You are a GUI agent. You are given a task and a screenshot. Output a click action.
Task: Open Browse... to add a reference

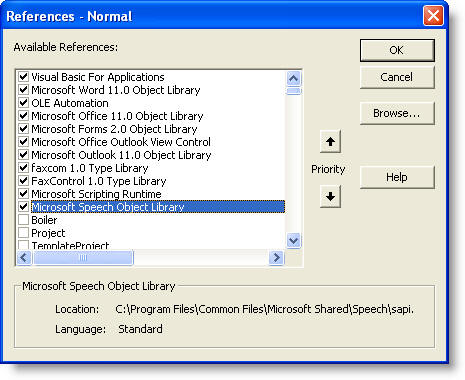(x=397, y=113)
